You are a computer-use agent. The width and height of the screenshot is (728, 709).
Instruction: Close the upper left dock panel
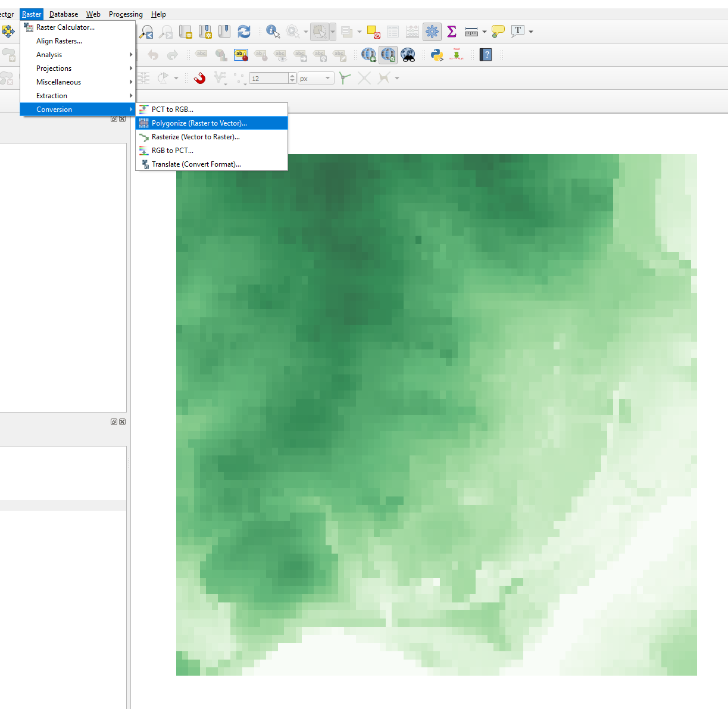tap(123, 119)
